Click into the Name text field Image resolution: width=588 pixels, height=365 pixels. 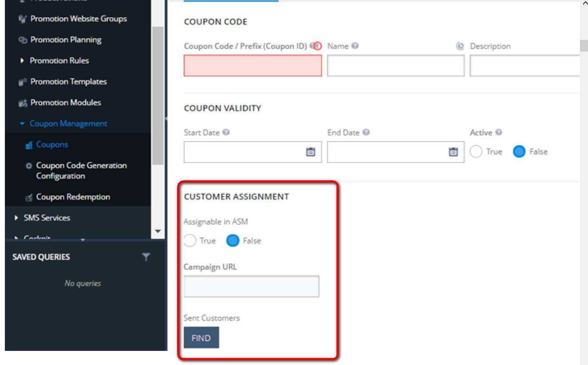(x=395, y=66)
